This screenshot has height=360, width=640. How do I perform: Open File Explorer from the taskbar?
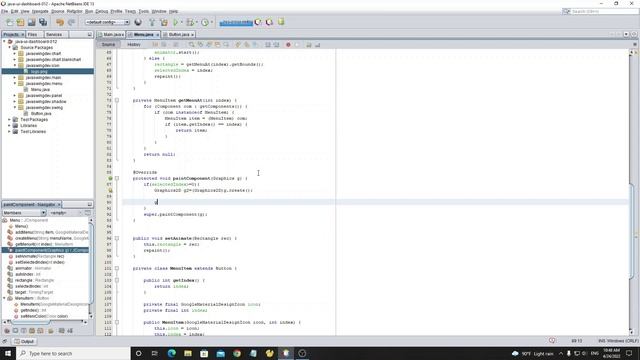click(x=188, y=353)
